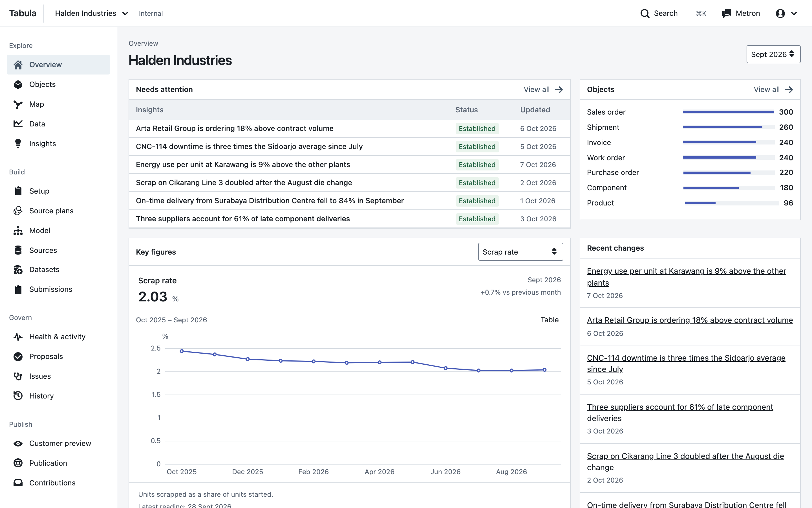This screenshot has height=508, width=812.
Task: Click the Product count bar
Action: (732, 203)
